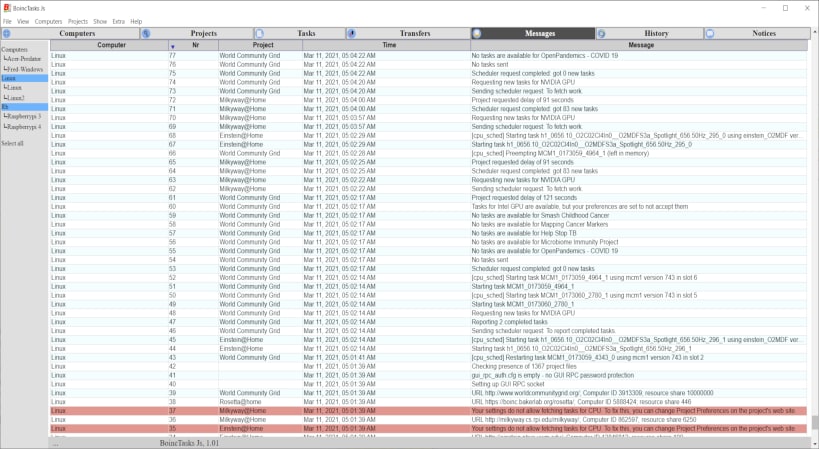
Task: Switch to the Tasks tab
Action: (299, 33)
